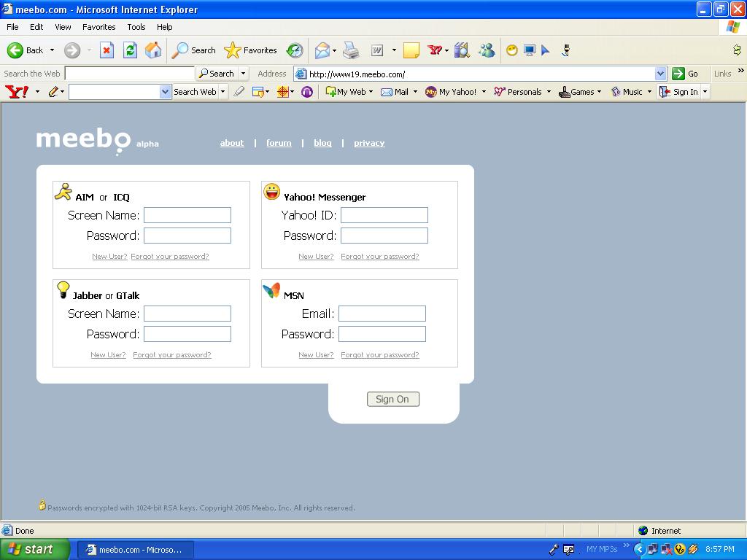This screenshot has height=560, width=747.
Task: Open the forum link
Action: click(x=279, y=143)
